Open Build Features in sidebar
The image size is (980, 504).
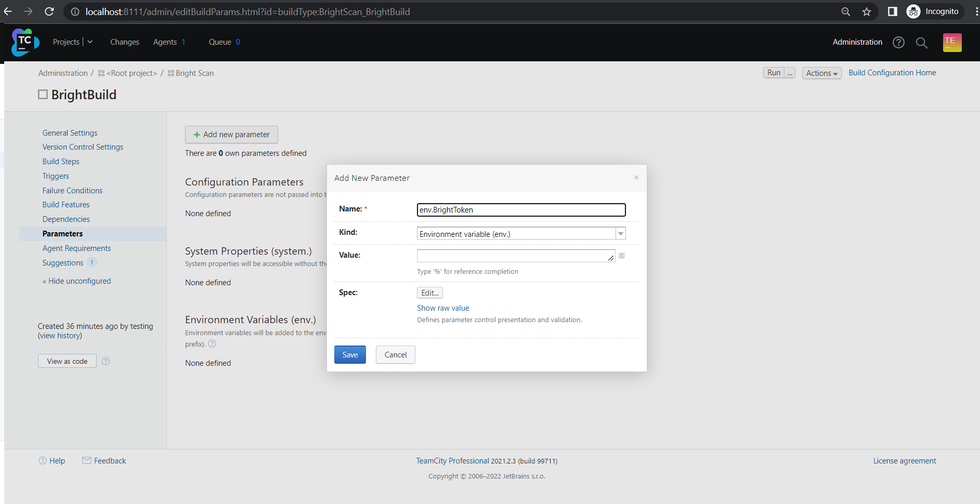pyautogui.click(x=66, y=205)
